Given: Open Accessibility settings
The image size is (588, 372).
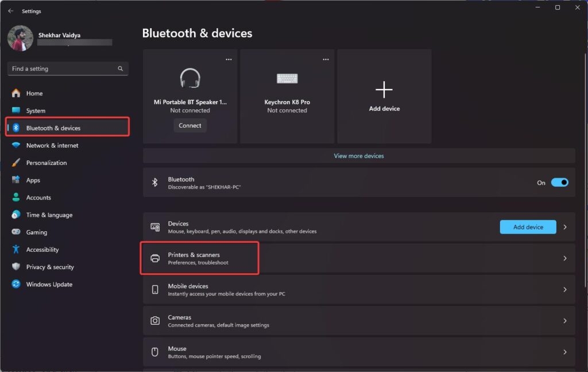Looking at the screenshot, I should pos(68,250).
